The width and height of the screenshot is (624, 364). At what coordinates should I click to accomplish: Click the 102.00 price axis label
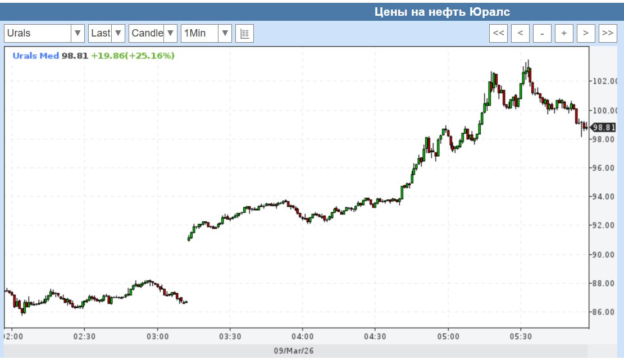click(605, 80)
